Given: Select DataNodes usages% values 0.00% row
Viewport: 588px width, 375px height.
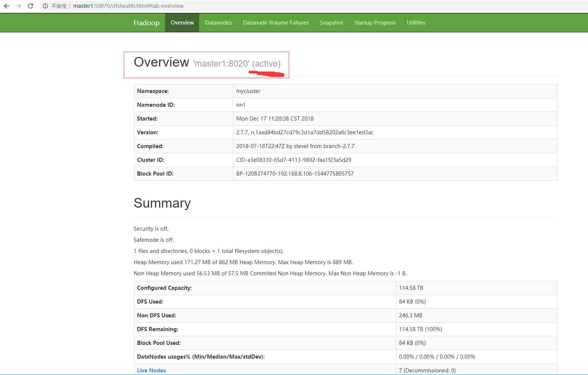Looking at the screenshot, I should [x=437, y=357].
